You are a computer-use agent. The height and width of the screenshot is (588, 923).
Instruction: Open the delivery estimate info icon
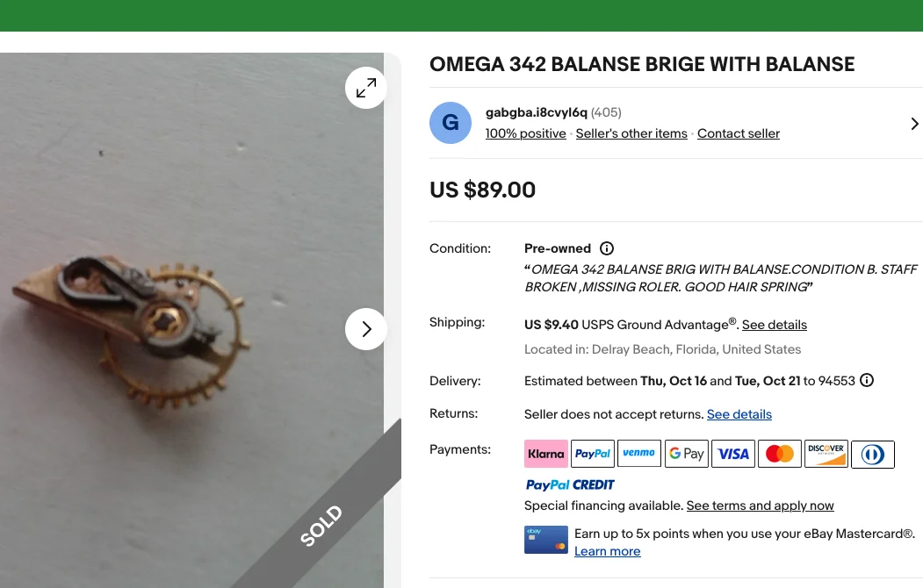(x=867, y=381)
